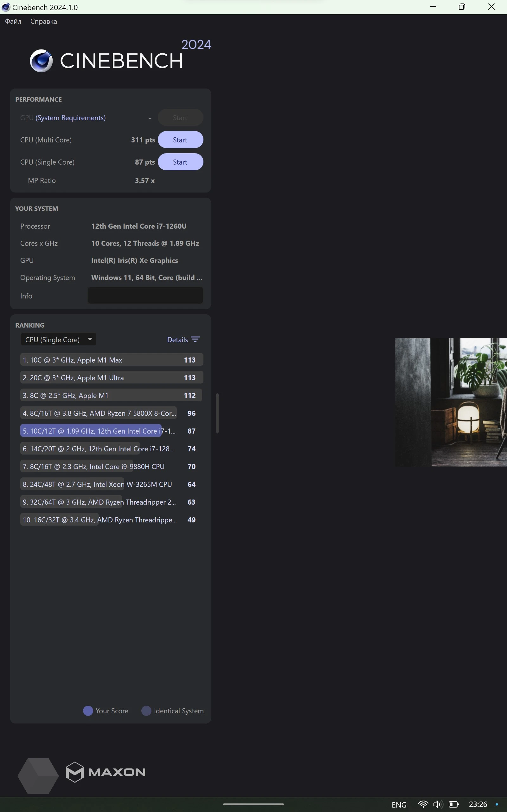Click the ENG language indicator
The width and height of the screenshot is (507, 812).
tap(399, 805)
